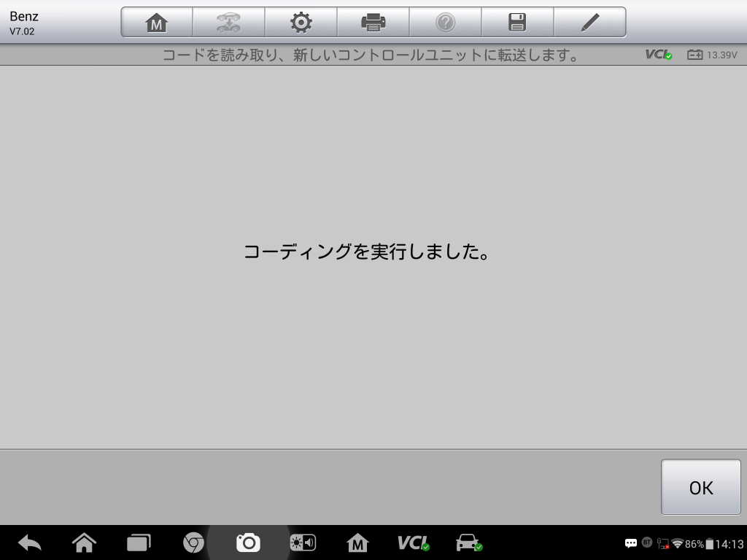This screenshot has height=560, width=747.
Task: Tap the MaxiSys home icon in top toolbar
Action: tap(157, 23)
